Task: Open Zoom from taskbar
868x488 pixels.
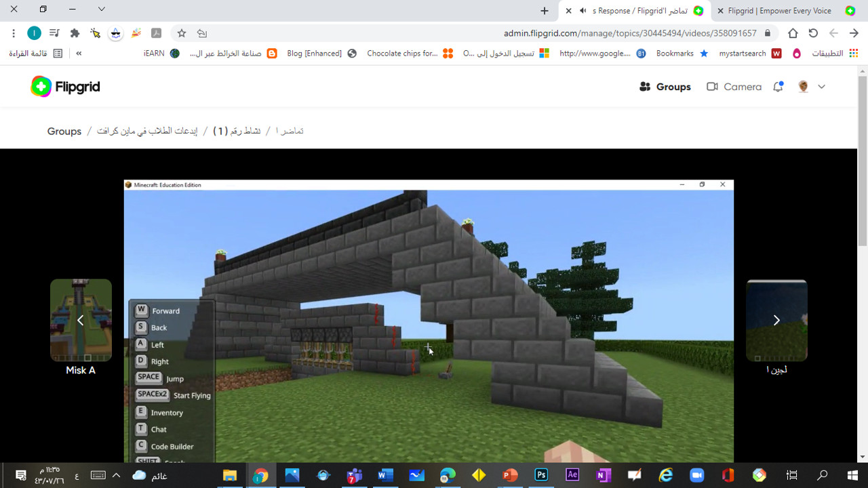Action: click(697, 475)
